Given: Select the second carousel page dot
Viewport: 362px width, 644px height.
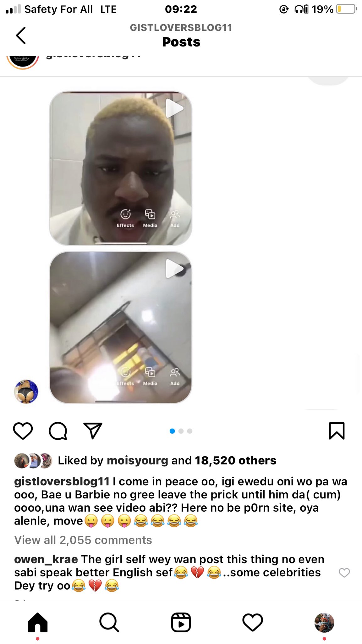Looking at the screenshot, I should 181,431.
